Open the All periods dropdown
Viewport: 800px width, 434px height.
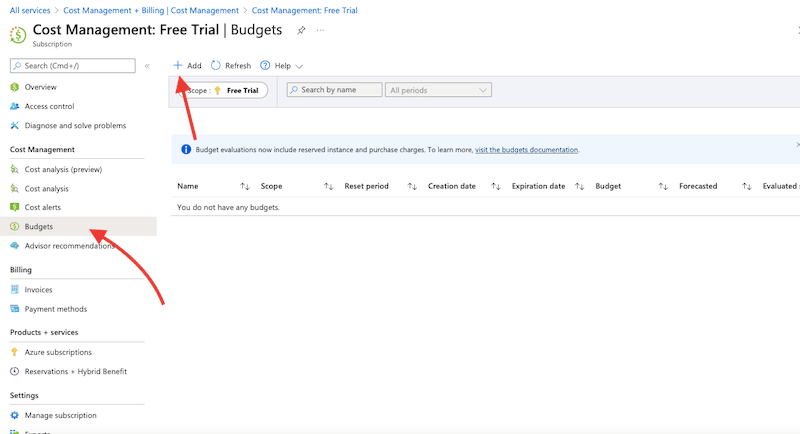(x=438, y=90)
